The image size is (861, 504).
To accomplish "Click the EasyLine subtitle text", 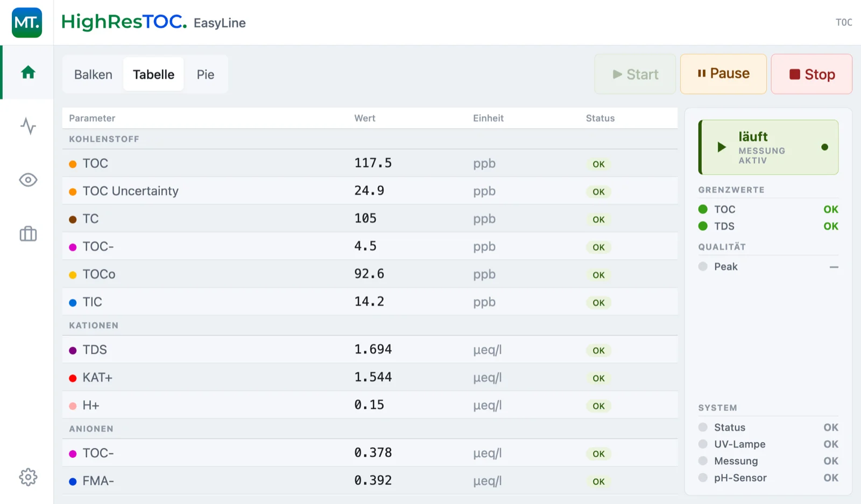I will tap(220, 23).
